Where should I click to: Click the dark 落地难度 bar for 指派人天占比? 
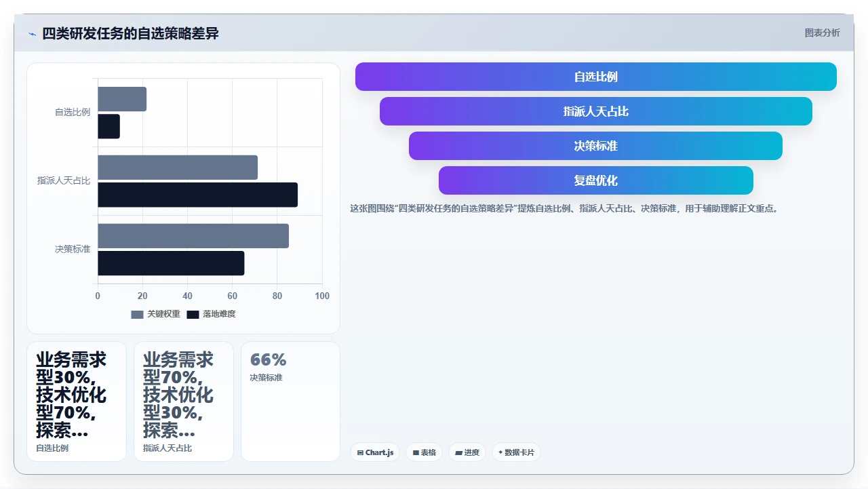[197, 195]
